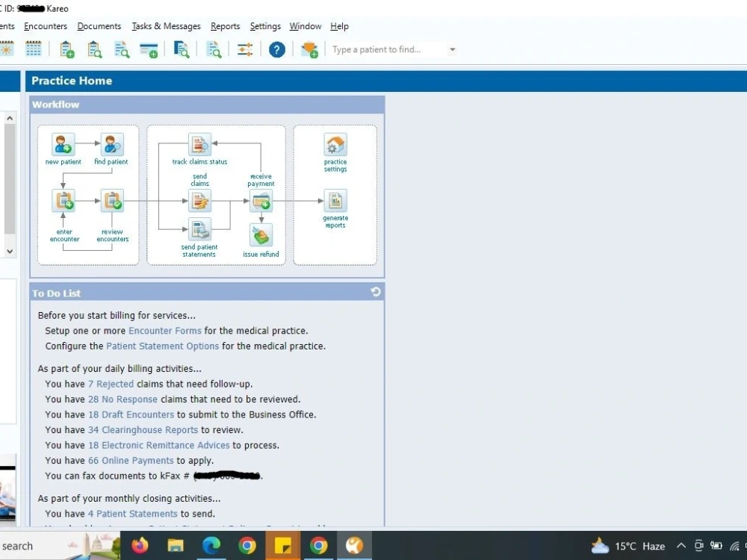This screenshot has width=747, height=560.
Task: Show hidden system tray icons
Action: pyautogui.click(x=681, y=546)
